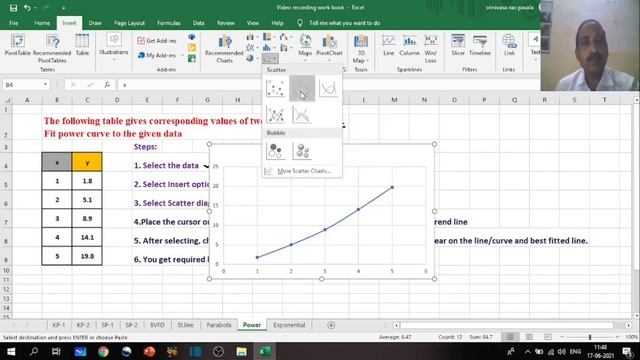Viewport: 640px width, 360px height.
Task: Open Recommended PivotTables
Action: click(52, 48)
